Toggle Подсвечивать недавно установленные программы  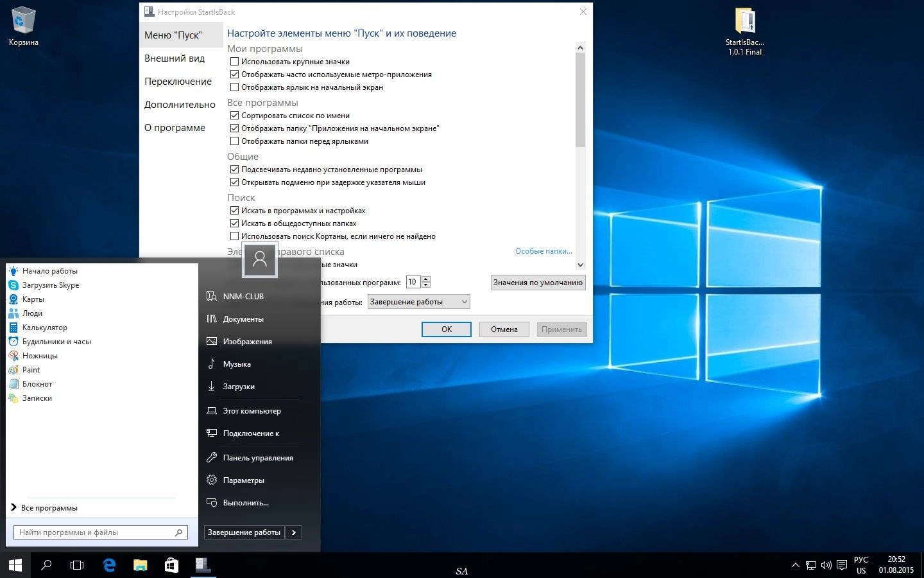(234, 170)
